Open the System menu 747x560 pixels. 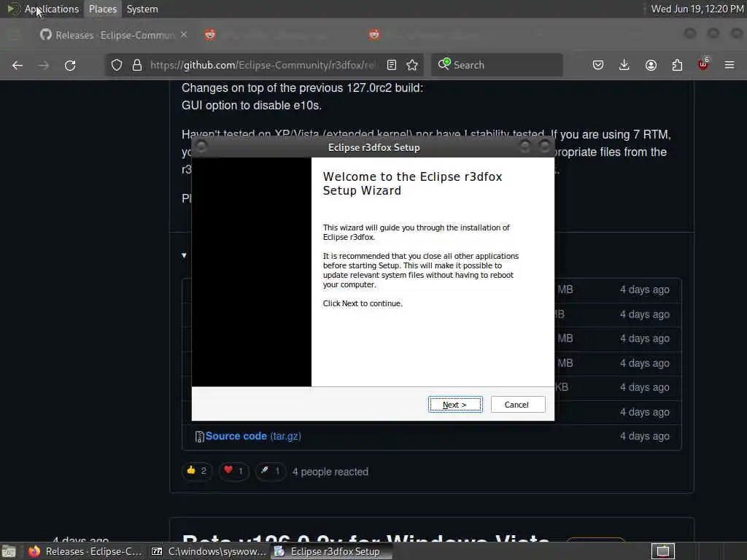pyautogui.click(x=142, y=9)
